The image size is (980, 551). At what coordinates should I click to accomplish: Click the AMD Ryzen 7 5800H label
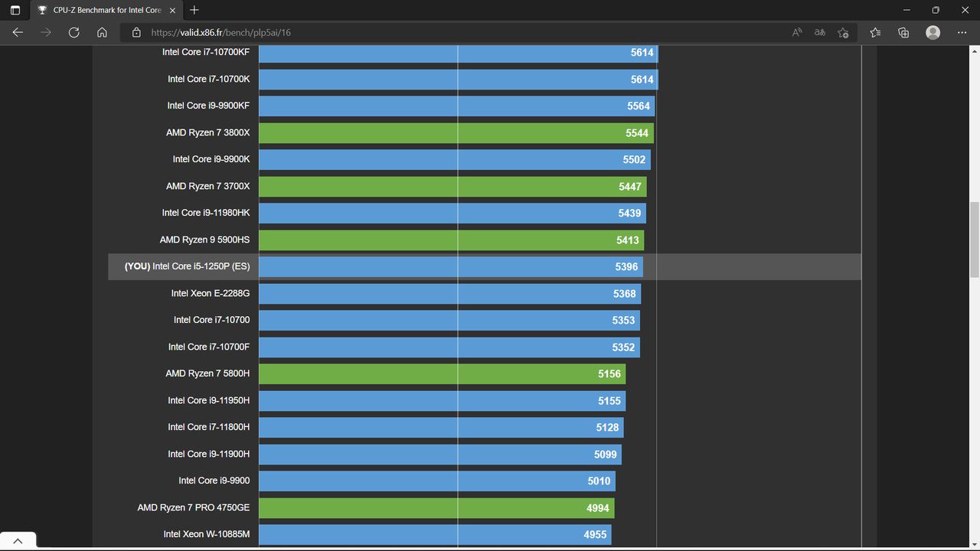(207, 373)
